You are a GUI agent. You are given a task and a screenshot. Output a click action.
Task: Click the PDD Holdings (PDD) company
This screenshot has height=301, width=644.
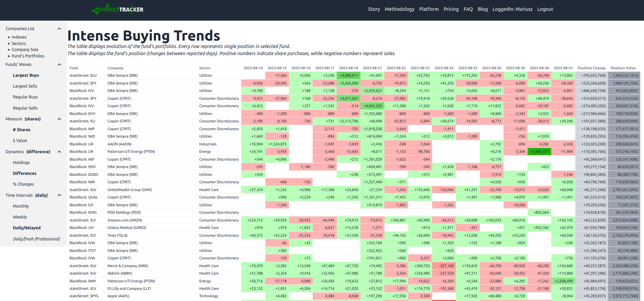coord(124,213)
